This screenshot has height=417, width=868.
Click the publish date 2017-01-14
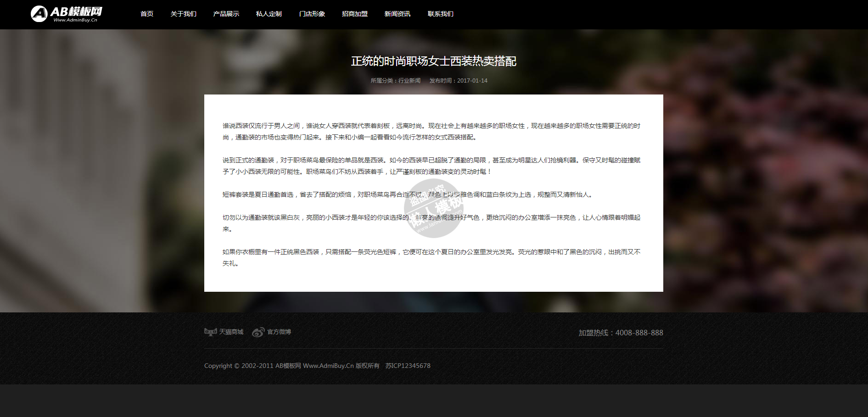(x=472, y=81)
